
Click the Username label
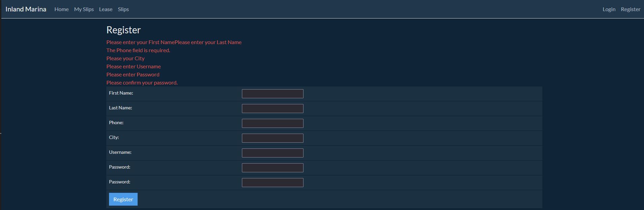120,152
